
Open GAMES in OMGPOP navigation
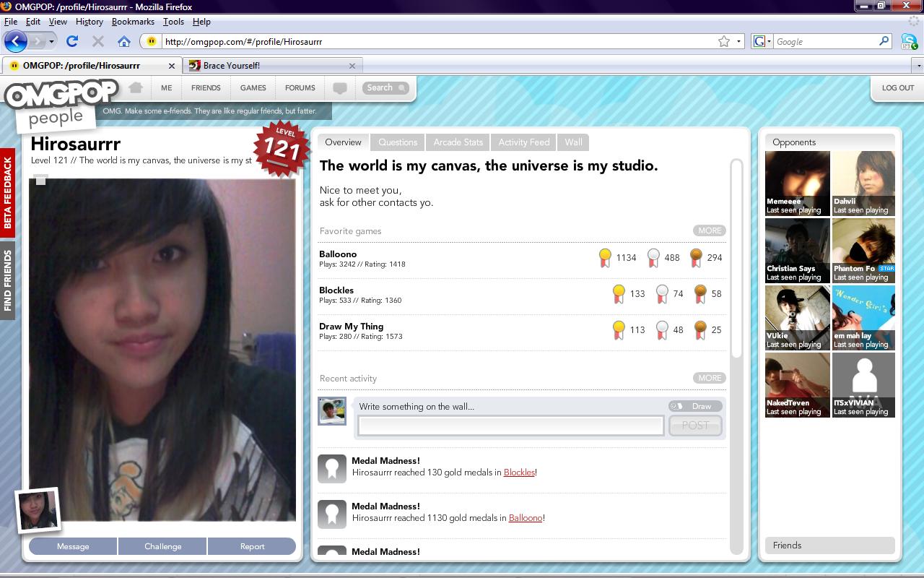[253, 88]
